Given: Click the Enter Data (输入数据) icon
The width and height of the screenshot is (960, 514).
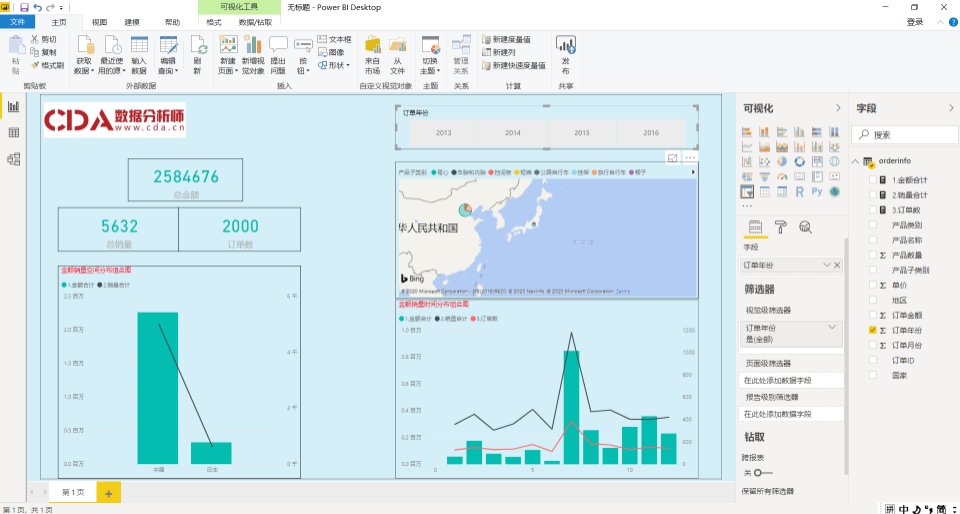Looking at the screenshot, I should pos(139,53).
